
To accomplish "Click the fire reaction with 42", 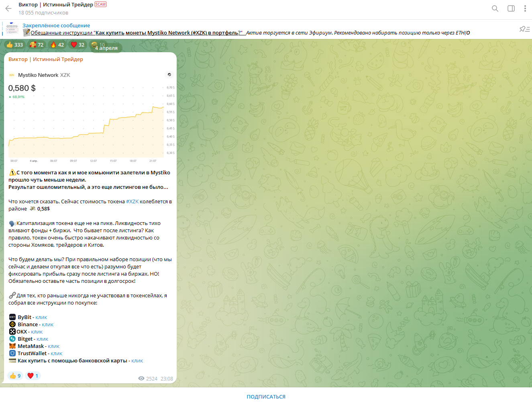I will (x=57, y=45).
